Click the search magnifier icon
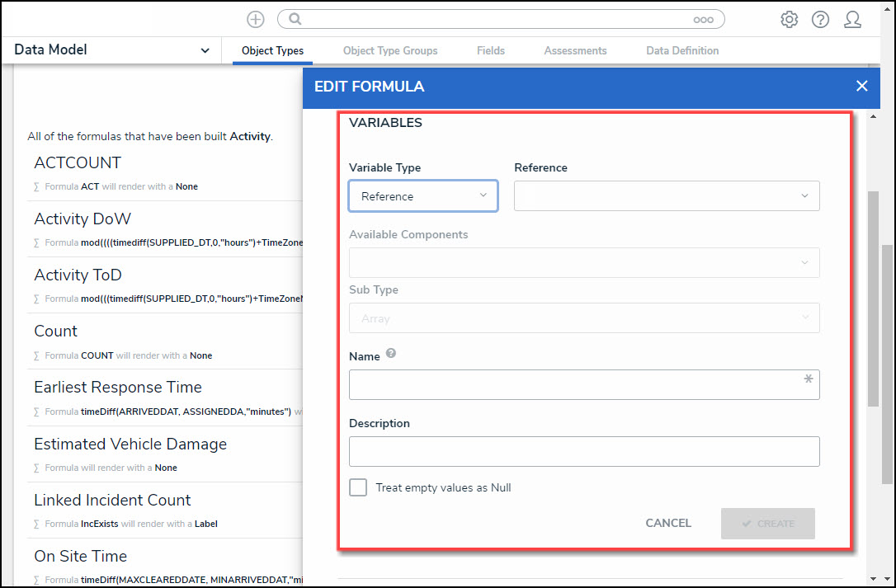 tap(295, 19)
